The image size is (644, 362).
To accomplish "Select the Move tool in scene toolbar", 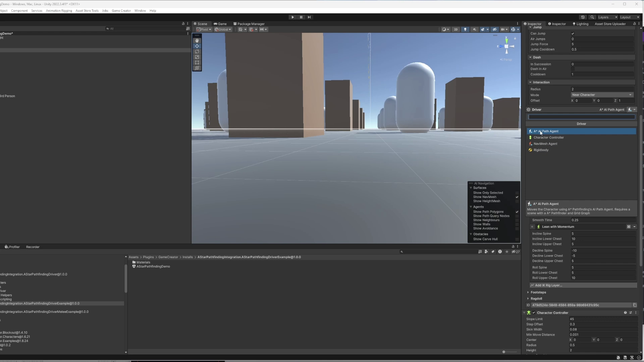I will (197, 46).
